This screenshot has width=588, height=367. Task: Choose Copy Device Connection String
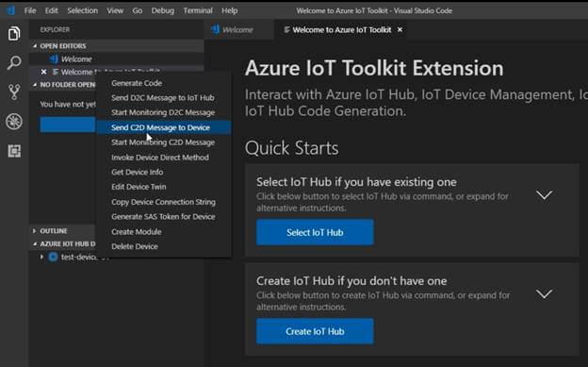(x=164, y=202)
